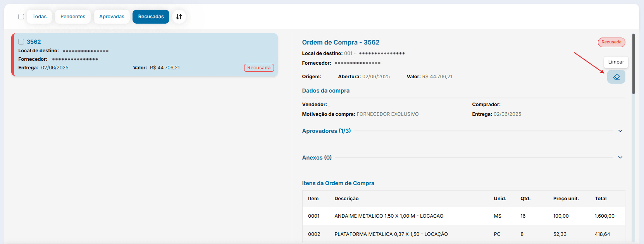
Task: Click the unit price 52,33
Action: (x=560, y=234)
